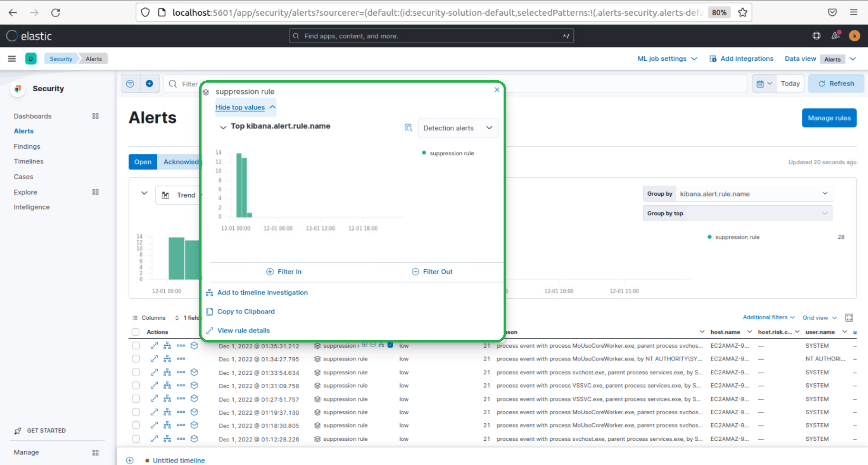868x465 pixels.
Task: Open Manage submenu grid icon
Action: point(95,453)
